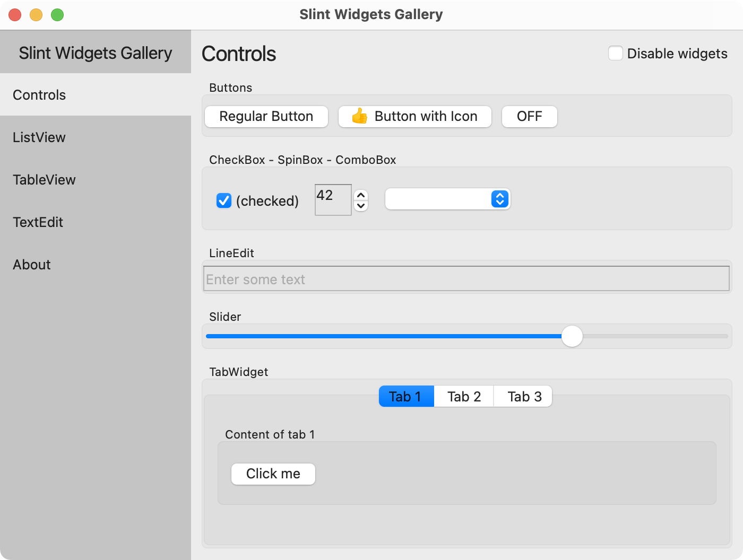743x560 pixels.
Task: Select Controls in the sidebar
Action: tap(39, 95)
